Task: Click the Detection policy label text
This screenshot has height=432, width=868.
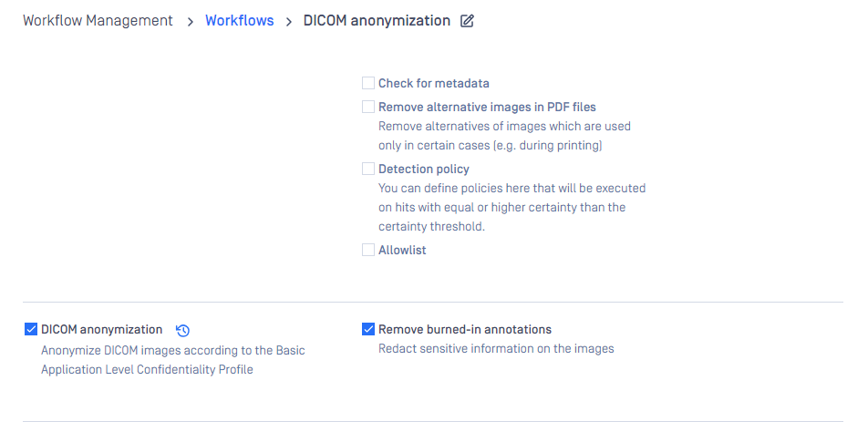Action: [x=424, y=169]
